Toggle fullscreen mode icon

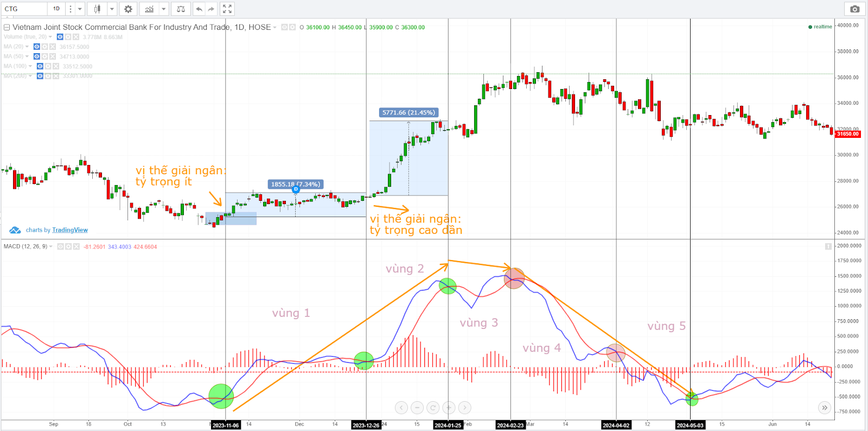coord(227,9)
